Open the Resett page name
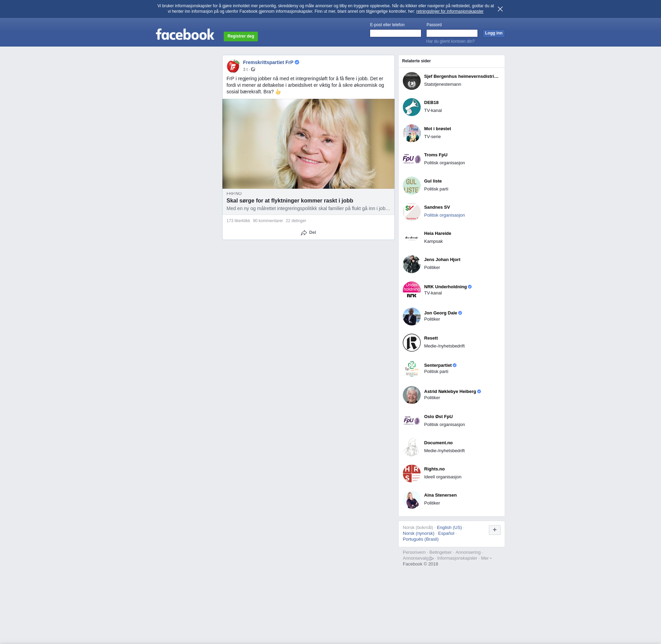Viewport: 661px width, 644px height. (x=431, y=338)
